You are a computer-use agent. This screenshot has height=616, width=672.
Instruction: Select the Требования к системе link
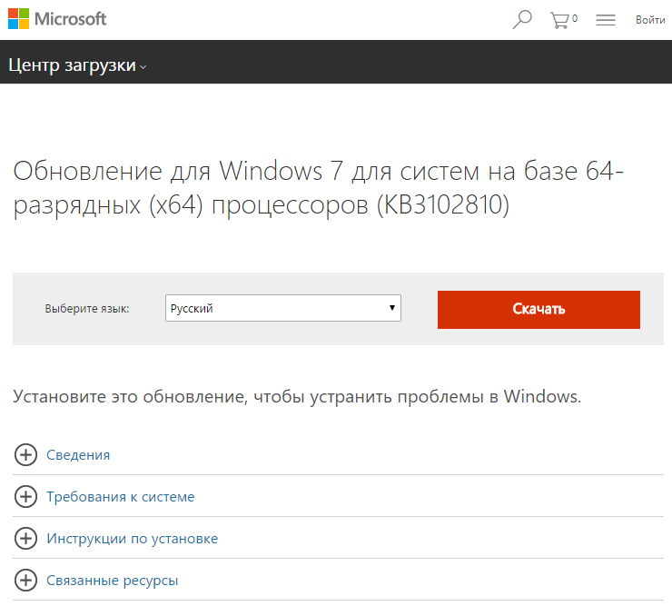(121, 497)
